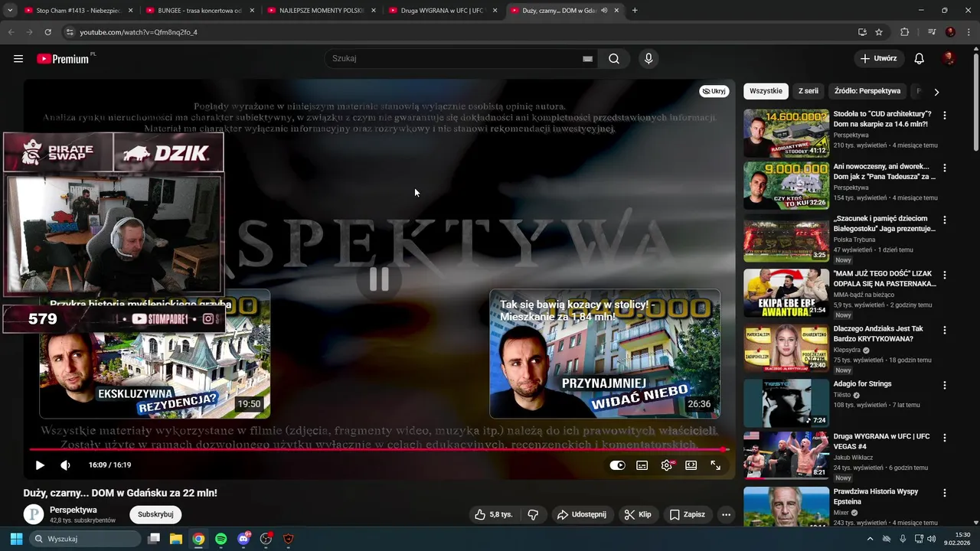Open a new browser tab
The width and height of the screenshot is (980, 551).
coord(635,11)
